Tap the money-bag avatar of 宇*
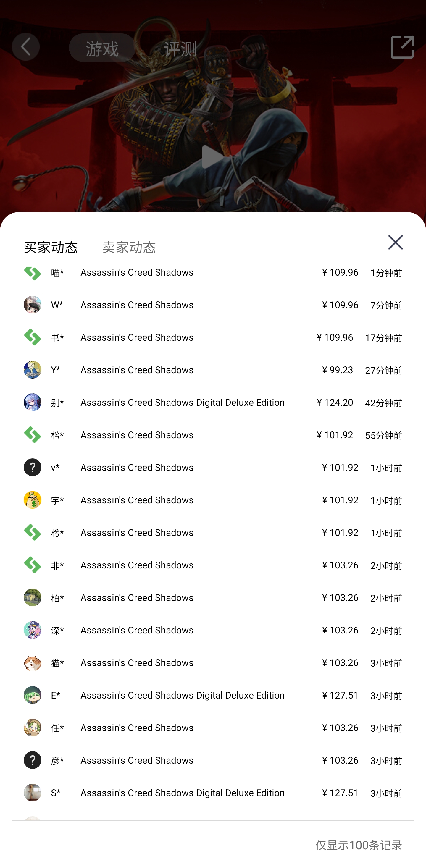426x868 pixels. click(x=32, y=500)
